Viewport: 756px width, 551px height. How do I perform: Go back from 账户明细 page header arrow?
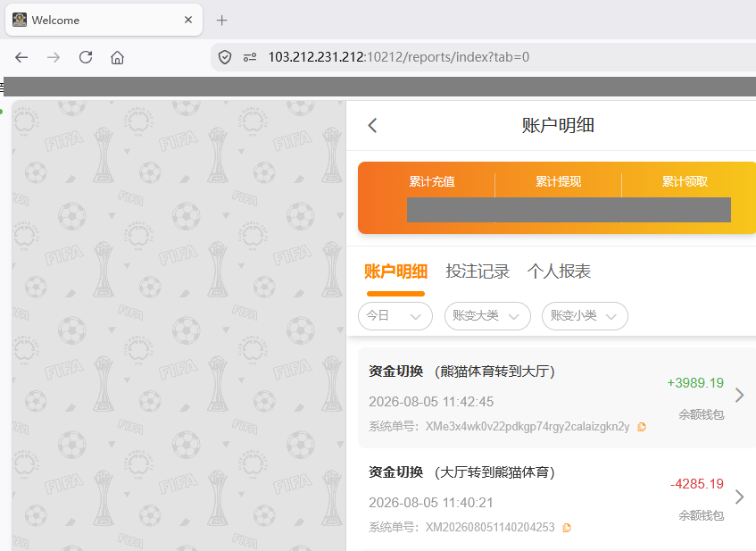[372, 125]
